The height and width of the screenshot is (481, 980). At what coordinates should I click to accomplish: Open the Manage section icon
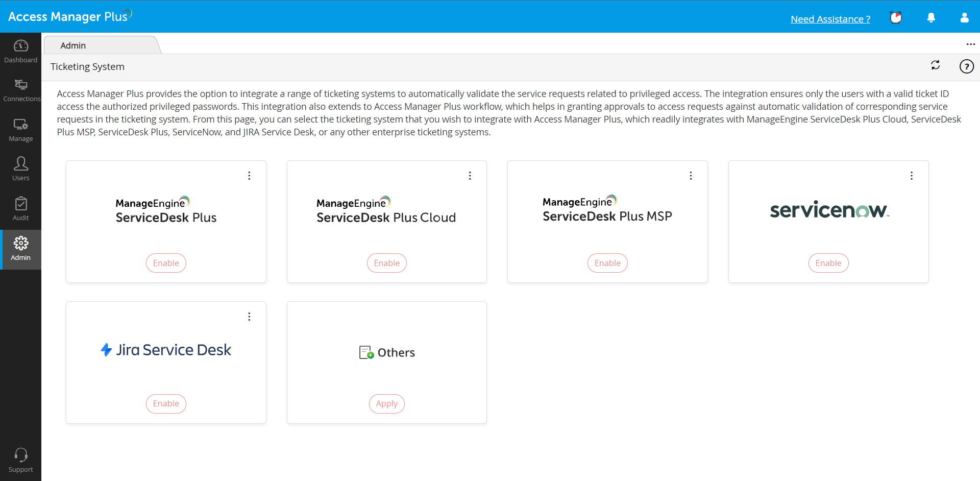[x=21, y=125]
